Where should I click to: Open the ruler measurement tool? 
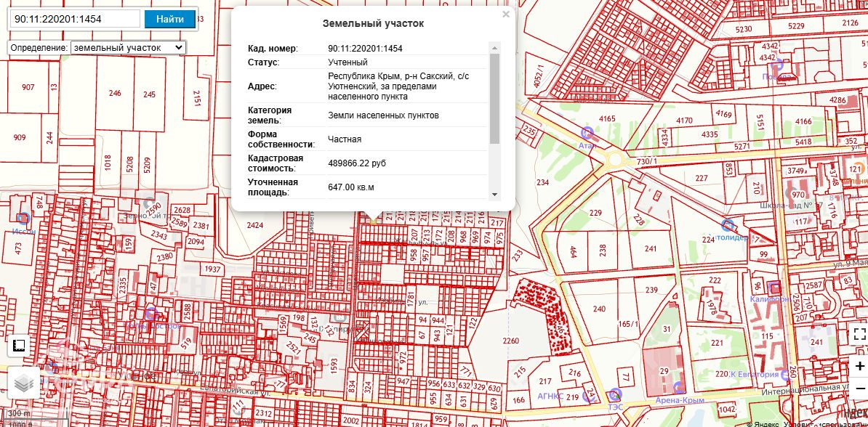pos(20,346)
